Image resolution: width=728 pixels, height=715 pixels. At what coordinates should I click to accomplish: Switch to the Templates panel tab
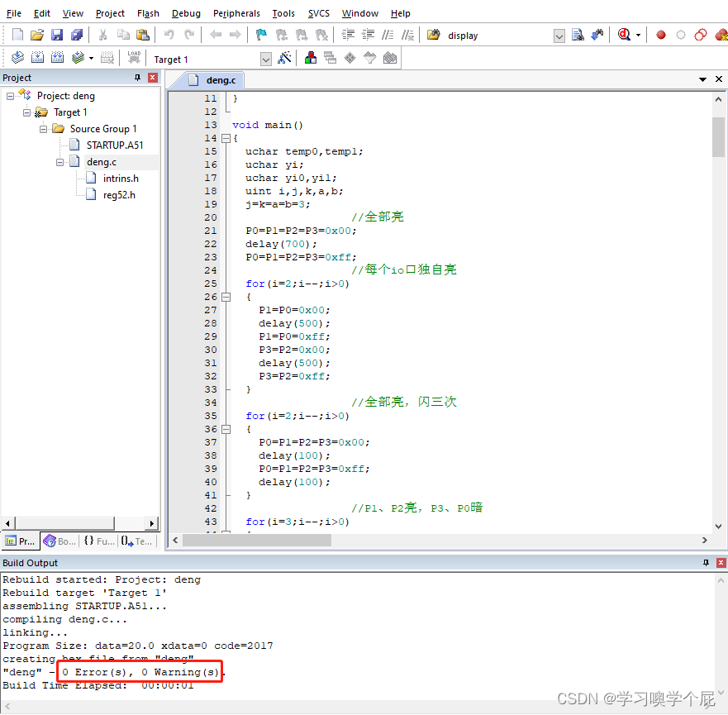(x=136, y=541)
